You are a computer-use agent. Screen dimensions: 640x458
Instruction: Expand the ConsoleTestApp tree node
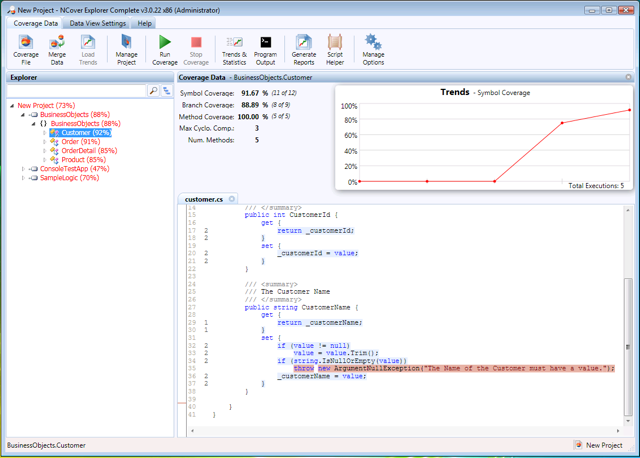[24, 169]
